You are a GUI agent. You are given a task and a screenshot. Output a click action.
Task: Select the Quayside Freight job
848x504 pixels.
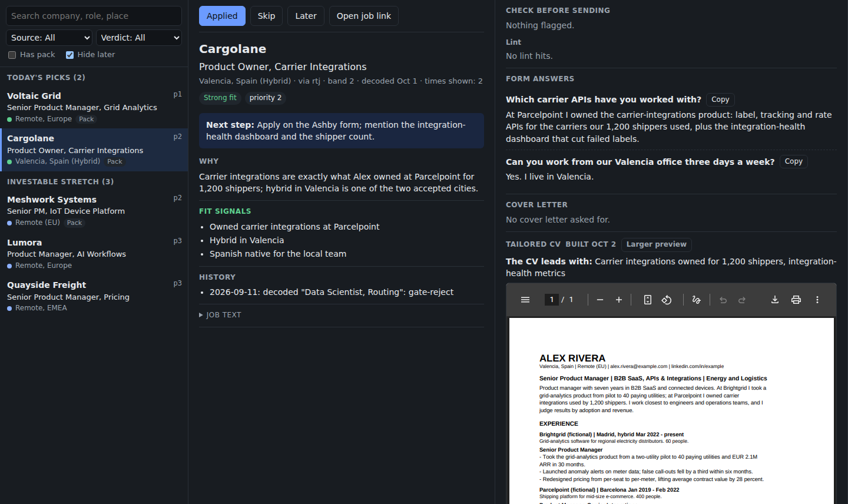tap(94, 296)
